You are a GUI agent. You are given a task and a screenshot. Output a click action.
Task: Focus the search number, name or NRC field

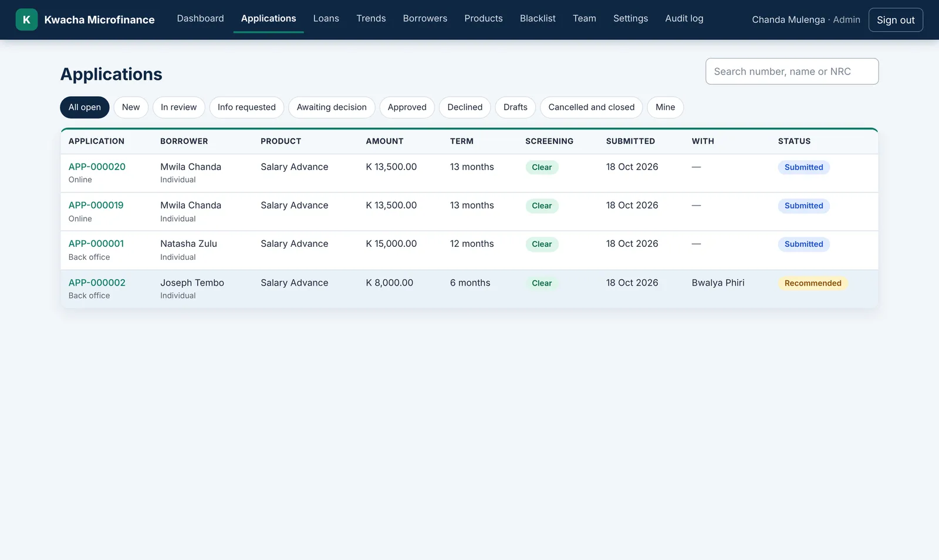coord(792,72)
